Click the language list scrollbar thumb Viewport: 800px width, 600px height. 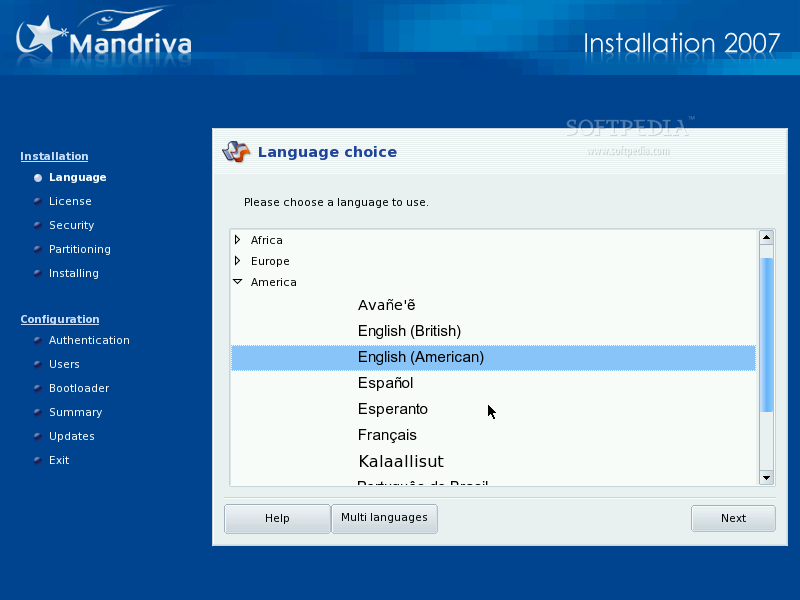766,335
